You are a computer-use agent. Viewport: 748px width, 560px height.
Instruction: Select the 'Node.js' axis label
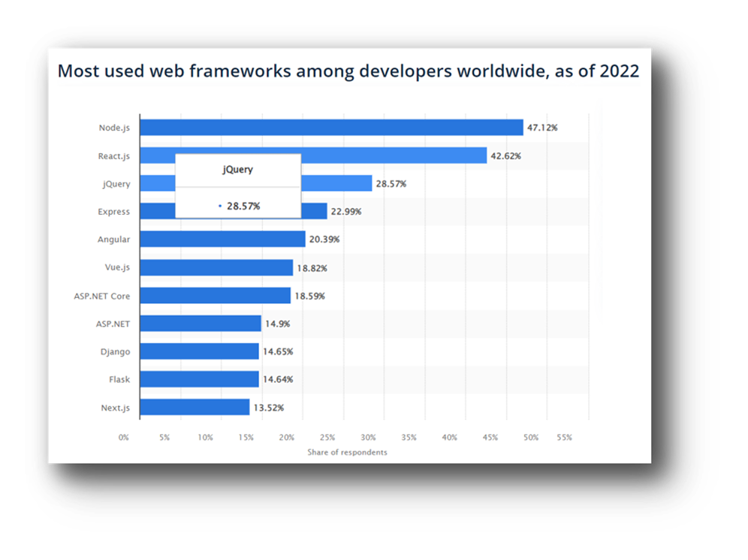[x=114, y=128]
